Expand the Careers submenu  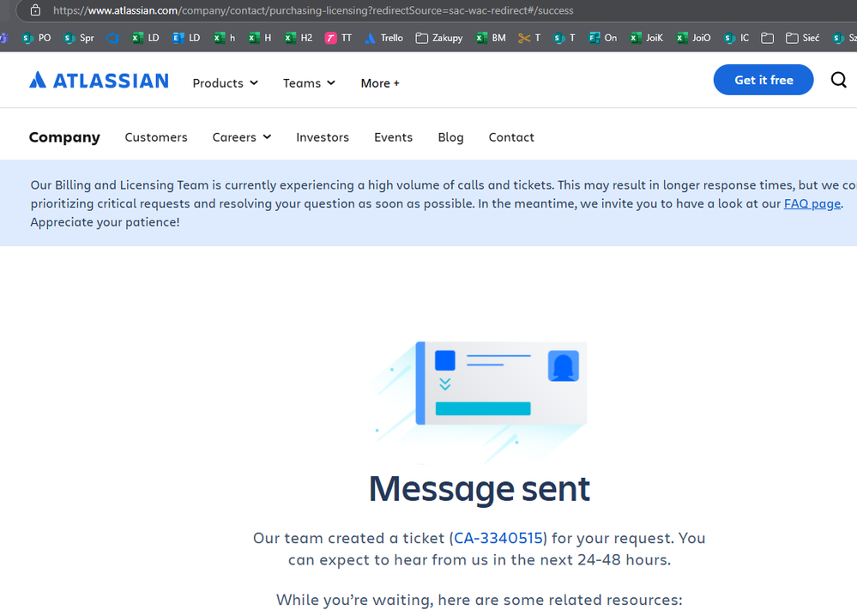tap(242, 137)
